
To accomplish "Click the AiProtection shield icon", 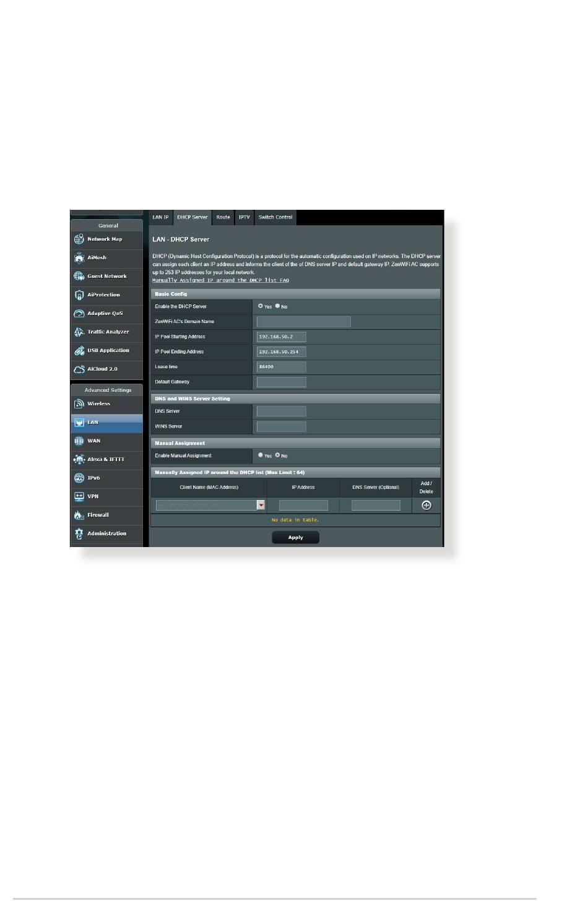I will (x=79, y=295).
